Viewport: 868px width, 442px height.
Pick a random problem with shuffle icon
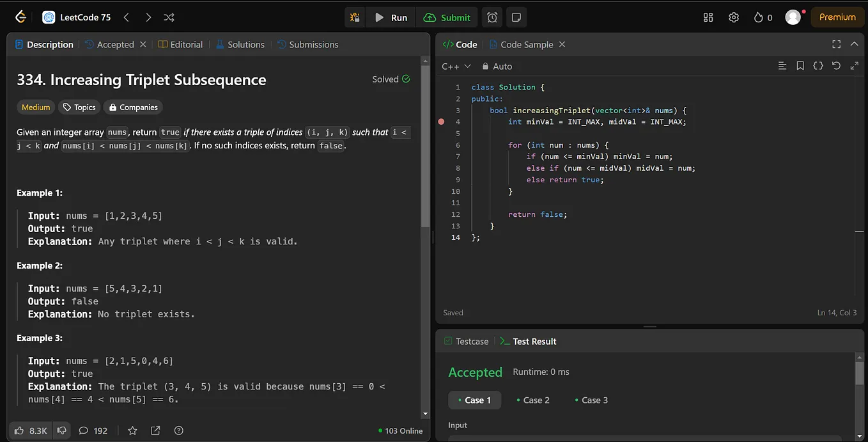point(169,17)
